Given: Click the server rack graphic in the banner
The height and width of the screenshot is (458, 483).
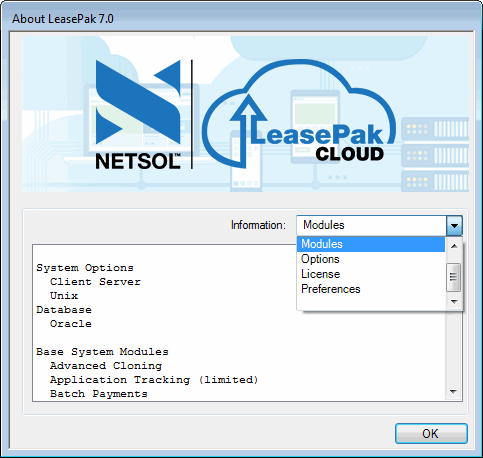Looking at the screenshot, I should [x=435, y=154].
